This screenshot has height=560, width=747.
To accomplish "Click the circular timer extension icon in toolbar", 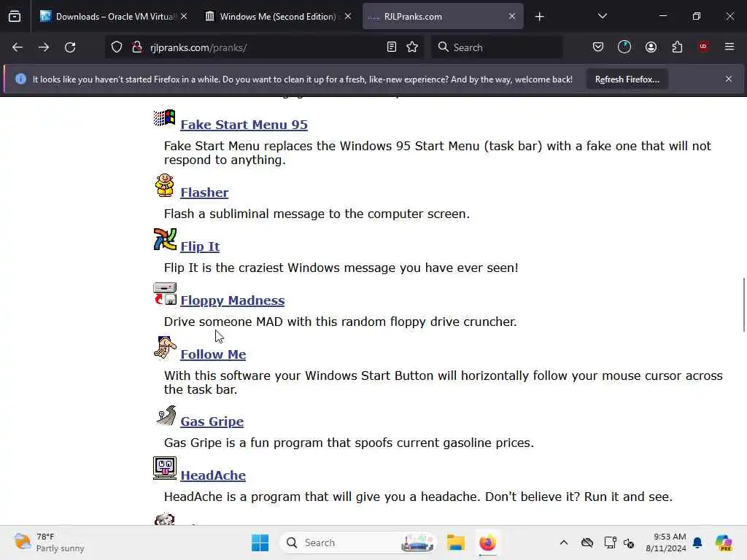I will point(624,47).
